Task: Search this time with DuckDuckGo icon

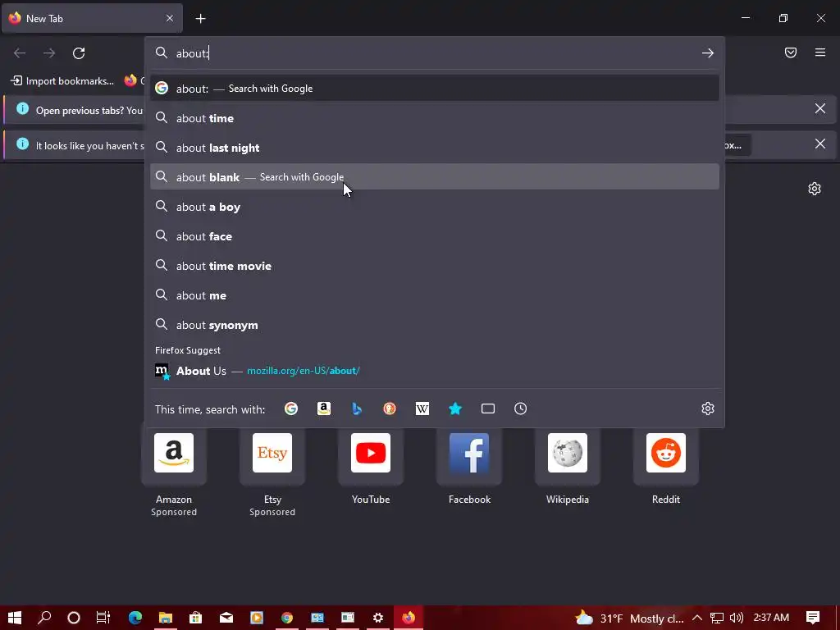Action: (x=390, y=409)
